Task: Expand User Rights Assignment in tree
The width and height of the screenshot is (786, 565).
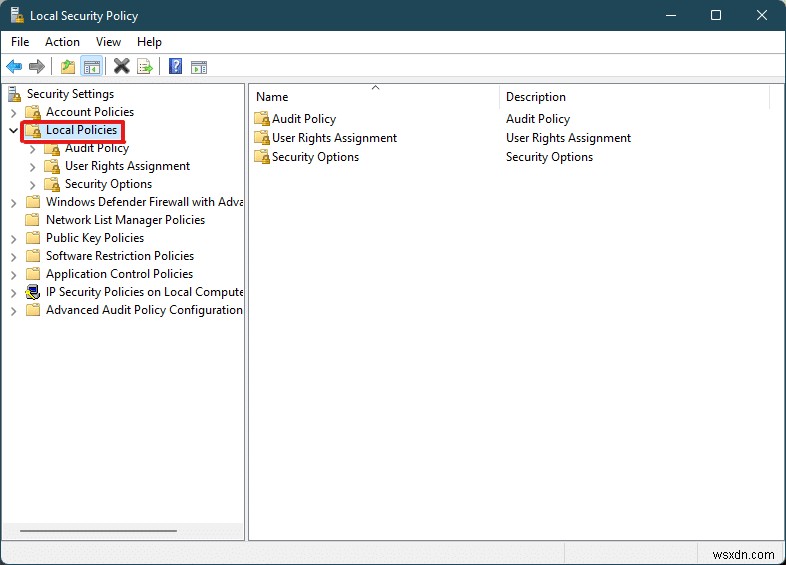Action: point(33,167)
